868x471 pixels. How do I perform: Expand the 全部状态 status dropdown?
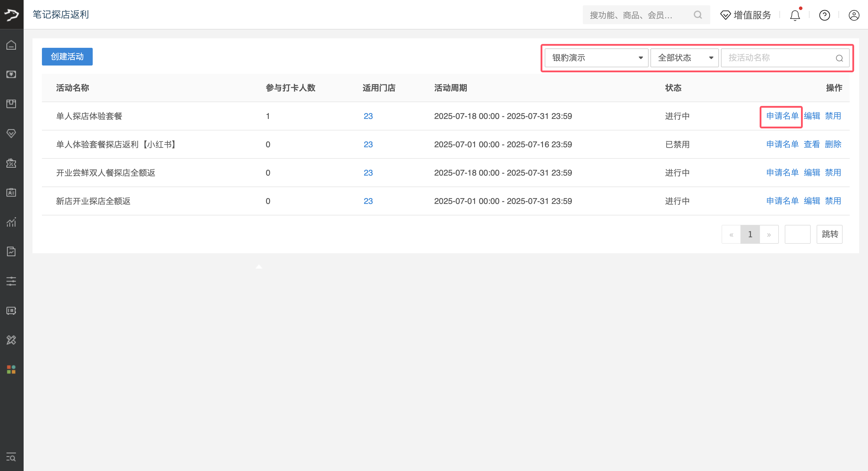tap(684, 58)
